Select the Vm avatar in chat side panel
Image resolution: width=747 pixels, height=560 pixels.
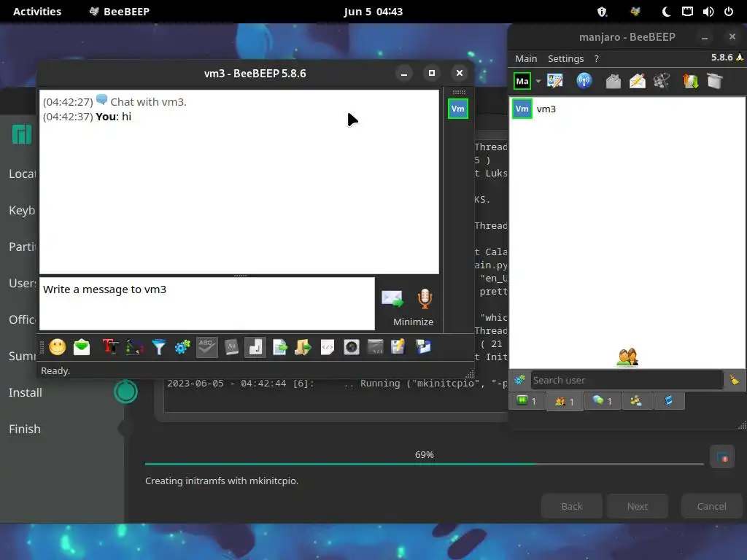[x=458, y=109]
